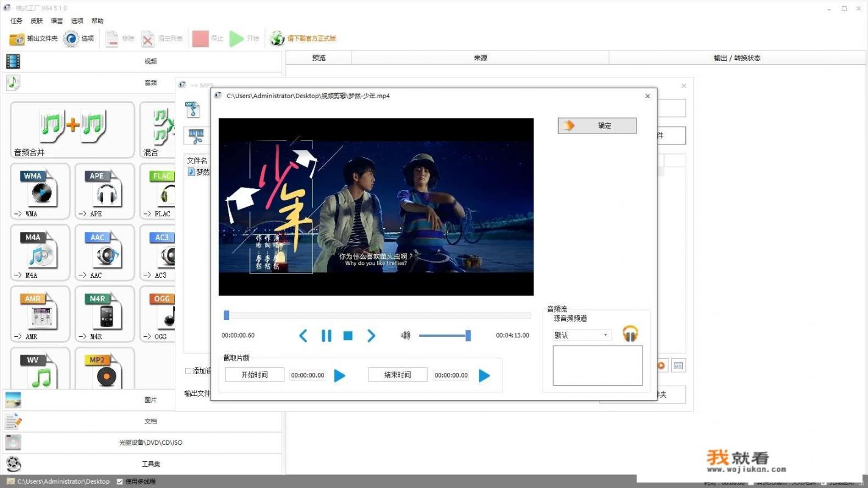Click the start time 00:00:00.00 field
Viewport: 868px width, 488px height.
pyautogui.click(x=308, y=375)
